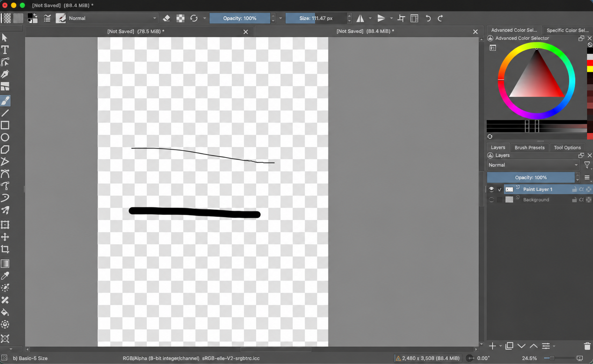The image size is (593, 364).
Task: Click the Undo arrow in toolbar
Action: 428,18
